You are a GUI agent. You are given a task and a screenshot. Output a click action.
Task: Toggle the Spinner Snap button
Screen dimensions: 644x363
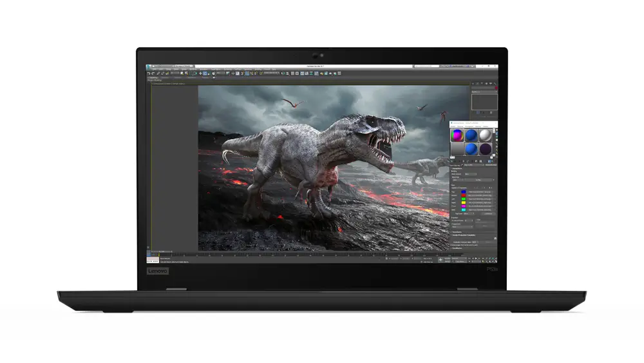coord(256,73)
